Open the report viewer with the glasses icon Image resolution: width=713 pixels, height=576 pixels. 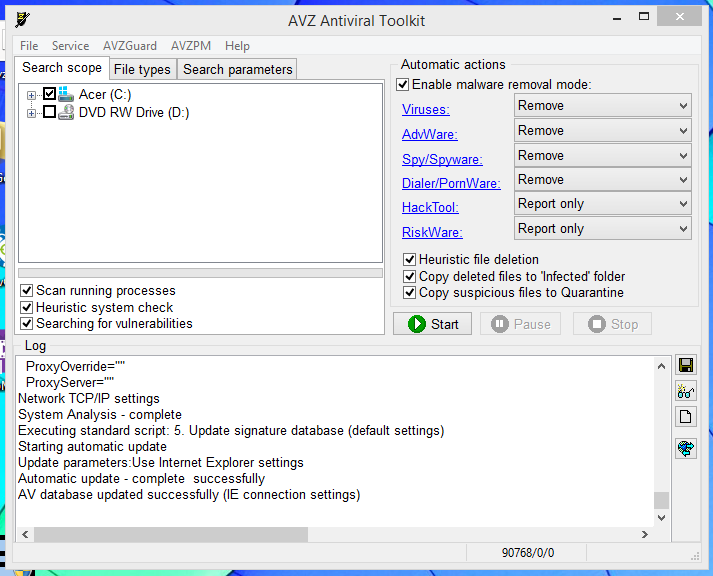686,391
